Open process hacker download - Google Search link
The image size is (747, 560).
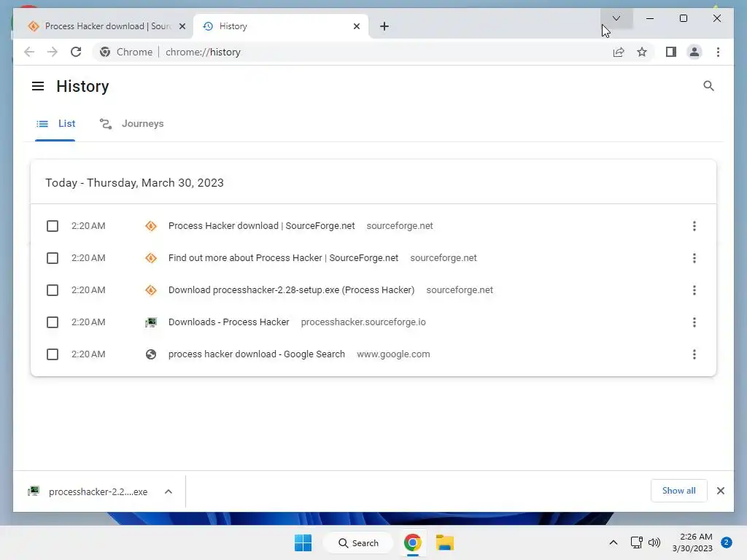coord(256,354)
